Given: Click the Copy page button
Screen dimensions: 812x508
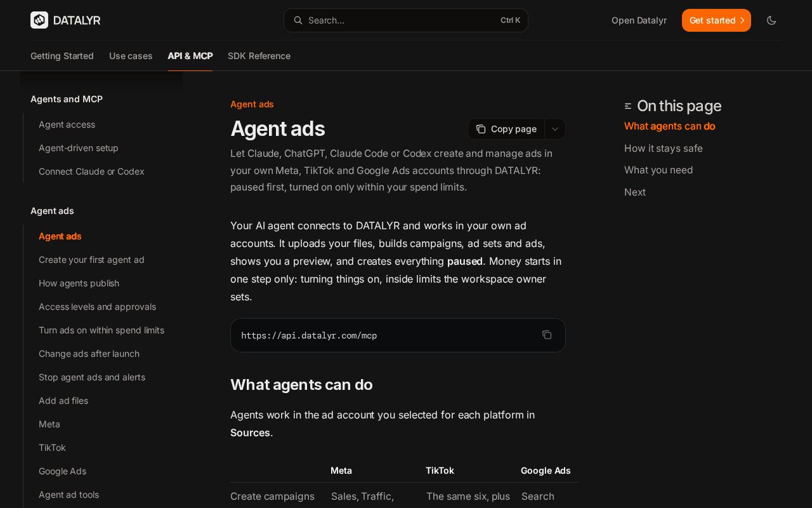Looking at the screenshot, I should click(x=506, y=129).
